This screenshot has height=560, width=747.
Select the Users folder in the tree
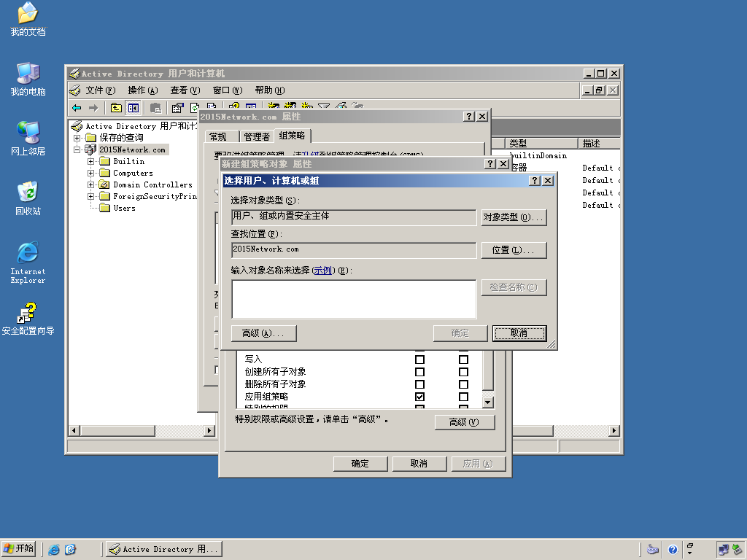click(x=117, y=208)
